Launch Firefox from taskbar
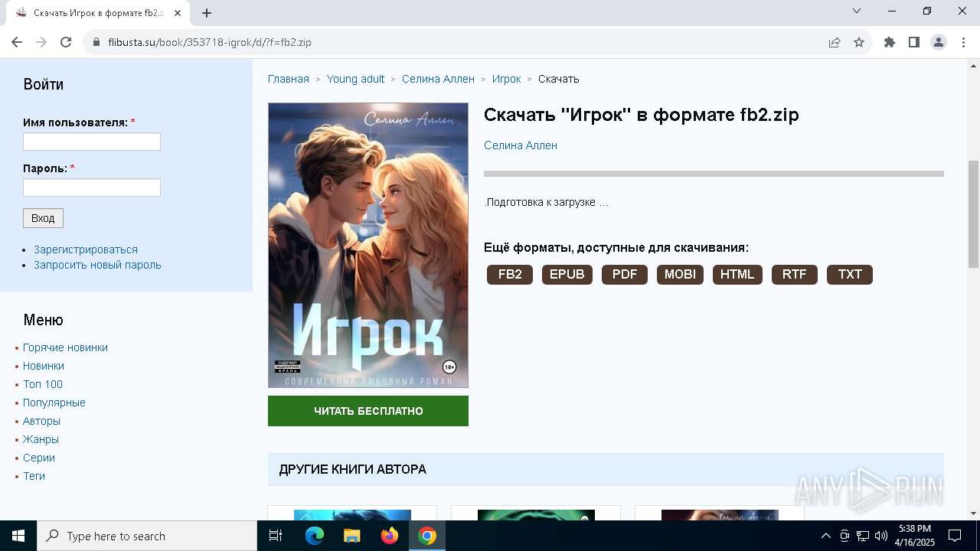This screenshot has width=980, height=551. pyautogui.click(x=390, y=536)
